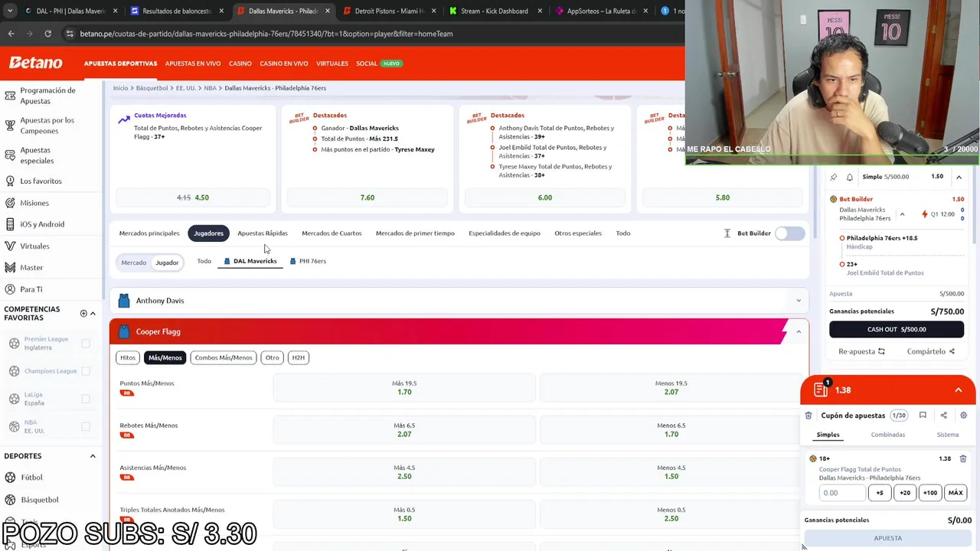Screen dimensions: 980x551
Task: Open Casino top menu
Action: click(x=240, y=64)
